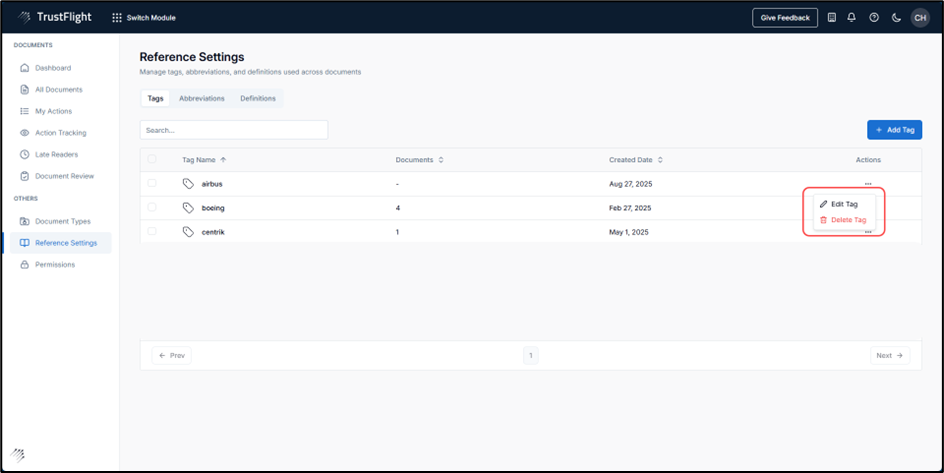Screen dimensions: 944x473
Task: Check the select-all header checkbox
Action: pos(152,159)
